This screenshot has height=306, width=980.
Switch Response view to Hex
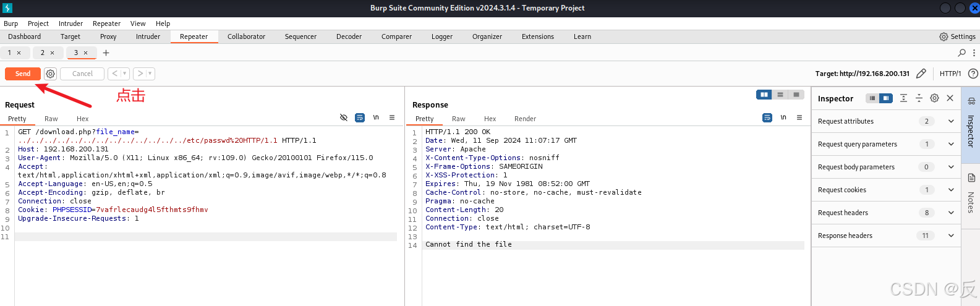(x=490, y=119)
